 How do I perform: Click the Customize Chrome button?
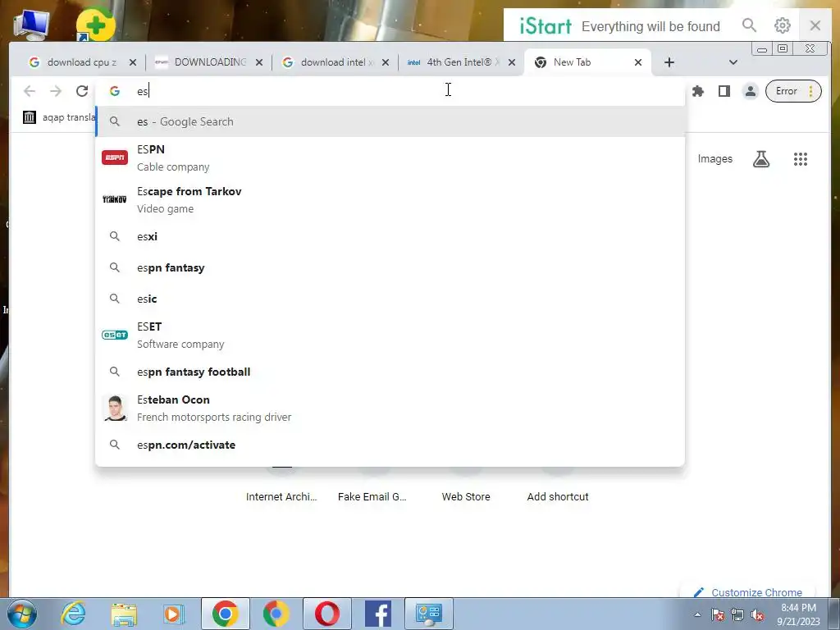coord(748,591)
